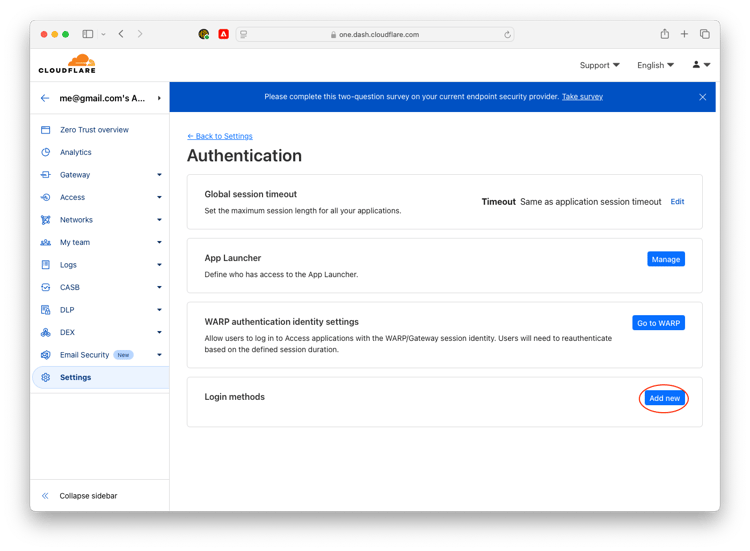Open the user profile dropdown
This screenshot has width=750, height=551.
click(x=701, y=65)
